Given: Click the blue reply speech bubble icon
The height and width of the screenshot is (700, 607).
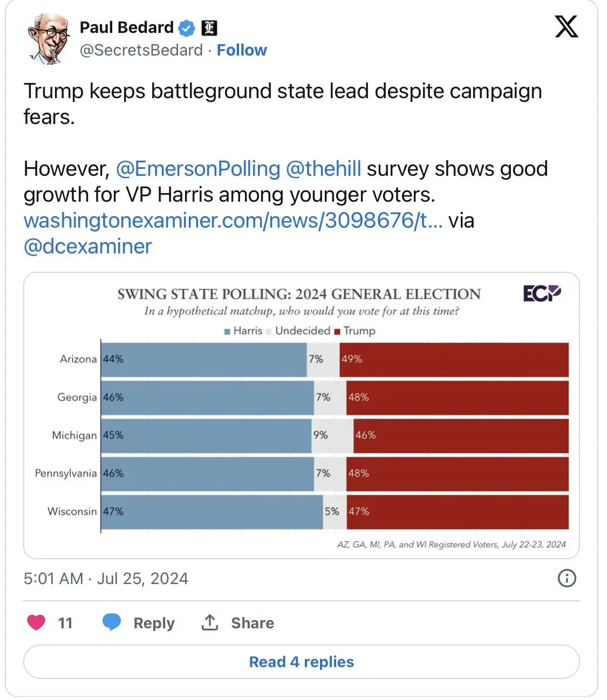Looking at the screenshot, I should 112,622.
